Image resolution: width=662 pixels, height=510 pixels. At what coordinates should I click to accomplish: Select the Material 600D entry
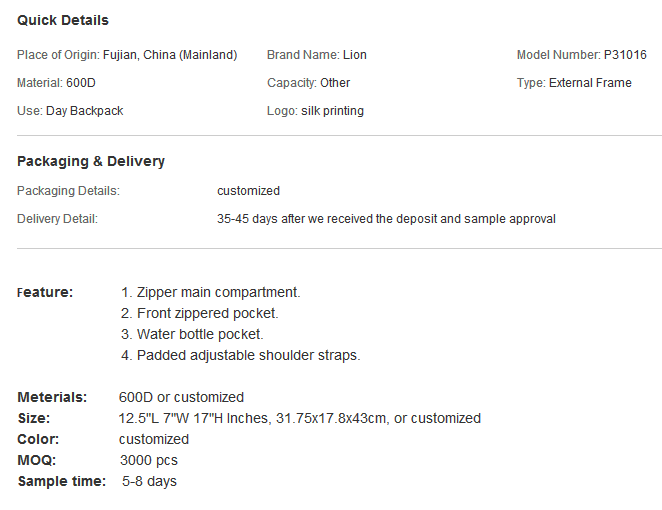56,83
